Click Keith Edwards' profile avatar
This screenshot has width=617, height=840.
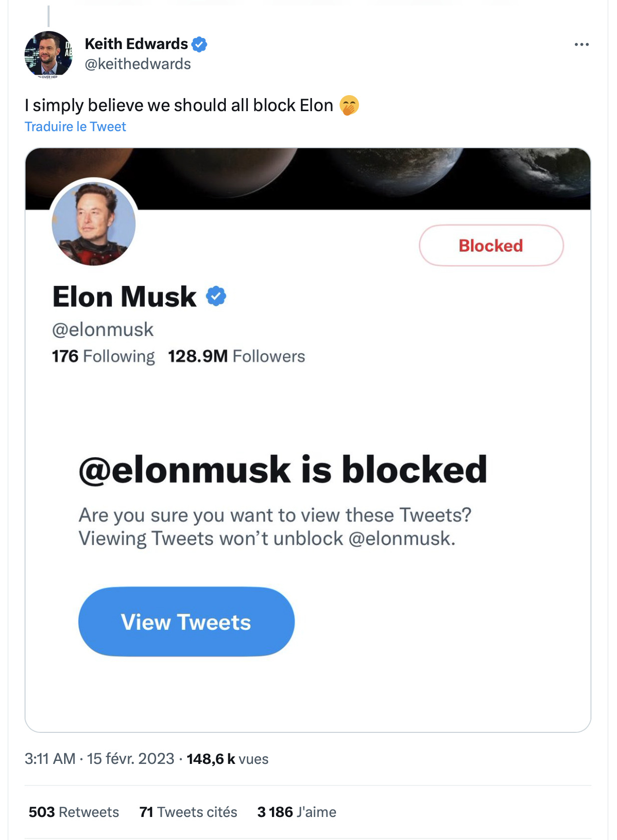click(49, 55)
